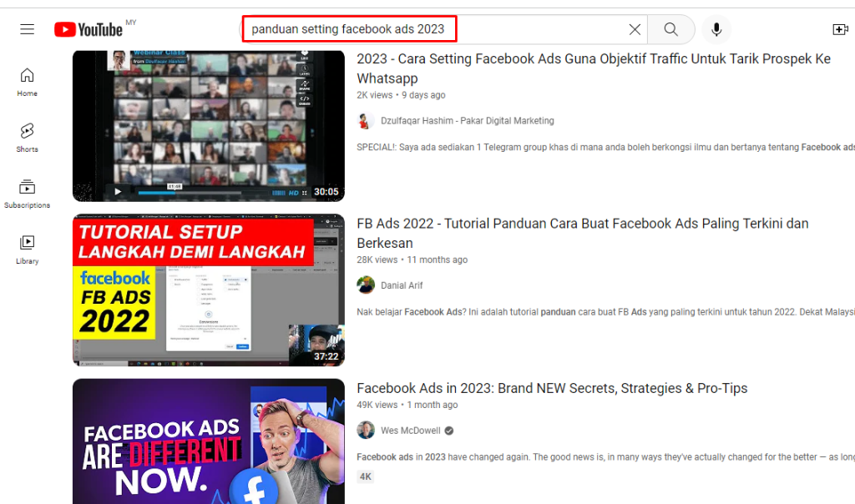Open video title 'FB Ads 2022 - Tutorial Panduan'
This screenshot has height=504, width=855.
583,233
